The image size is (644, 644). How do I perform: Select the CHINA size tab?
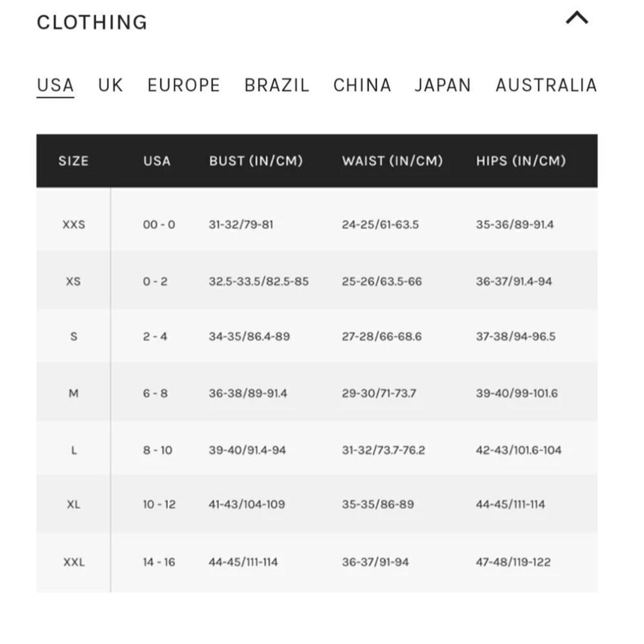pos(362,86)
